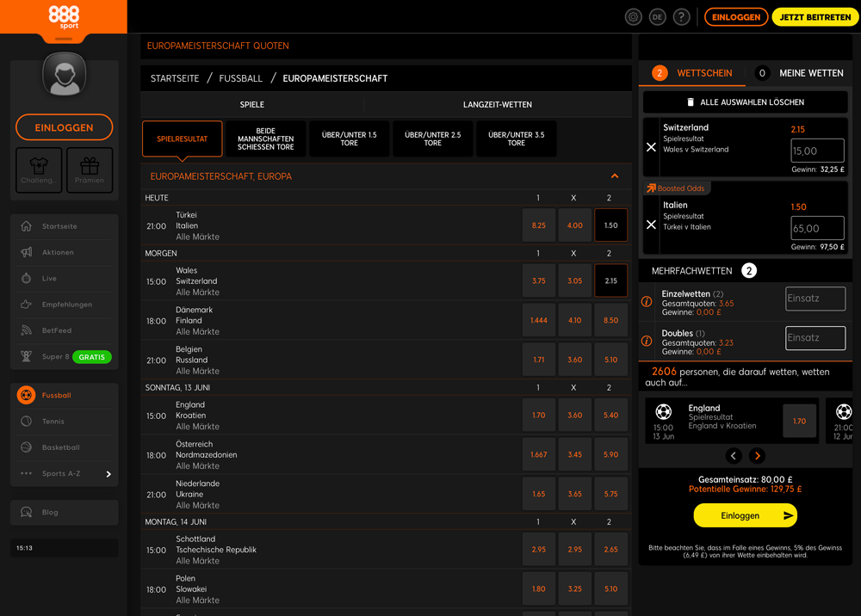Open the Blog sidebar item
The height and width of the screenshot is (616, 861).
[65, 512]
